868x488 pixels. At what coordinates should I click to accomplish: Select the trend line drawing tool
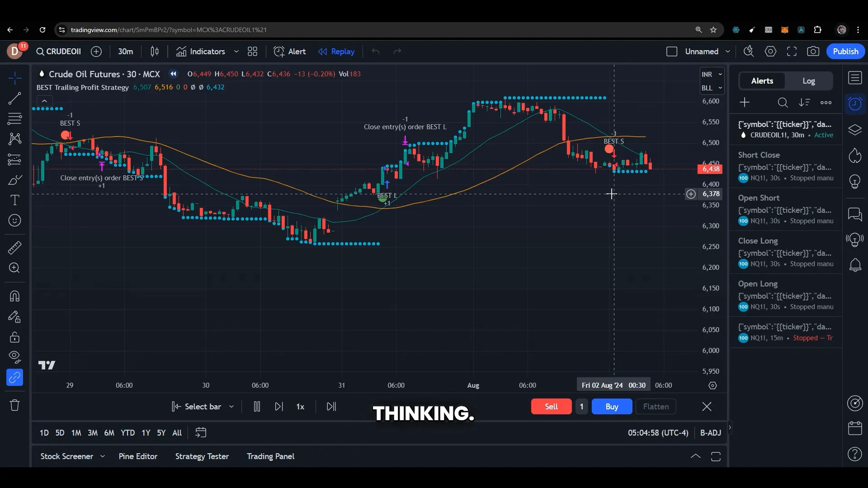tap(14, 99)
